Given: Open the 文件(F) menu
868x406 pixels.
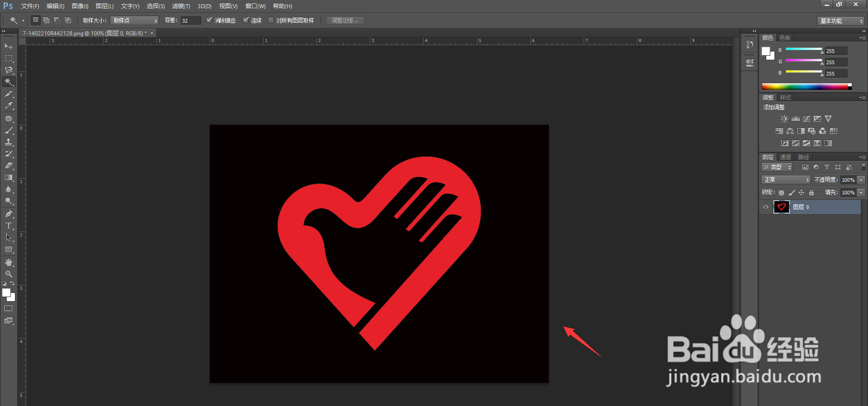Looking at the screenshot, I should tap(30, 6).
